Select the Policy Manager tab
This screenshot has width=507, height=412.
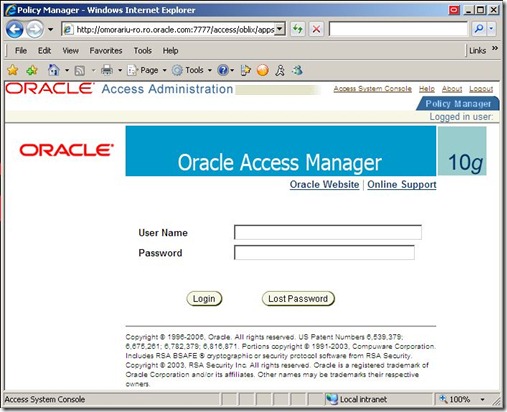[x=458, y=104]
